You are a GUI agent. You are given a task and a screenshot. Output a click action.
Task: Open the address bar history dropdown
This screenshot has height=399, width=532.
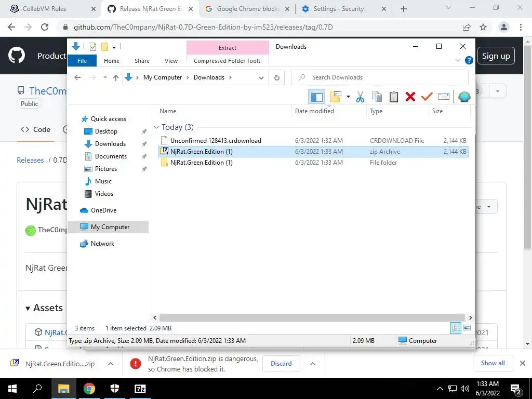pyautogui.click(x=261, y=78)
